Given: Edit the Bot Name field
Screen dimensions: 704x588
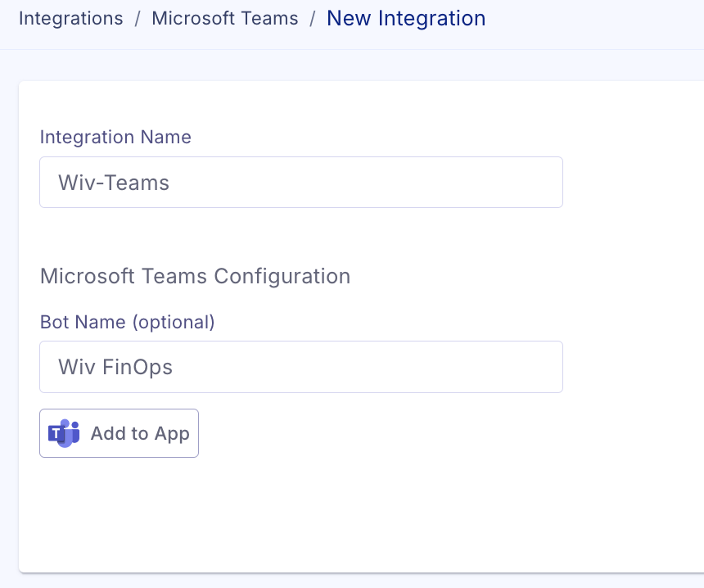Looking at the screenshot, I should (x=301, y=367).
